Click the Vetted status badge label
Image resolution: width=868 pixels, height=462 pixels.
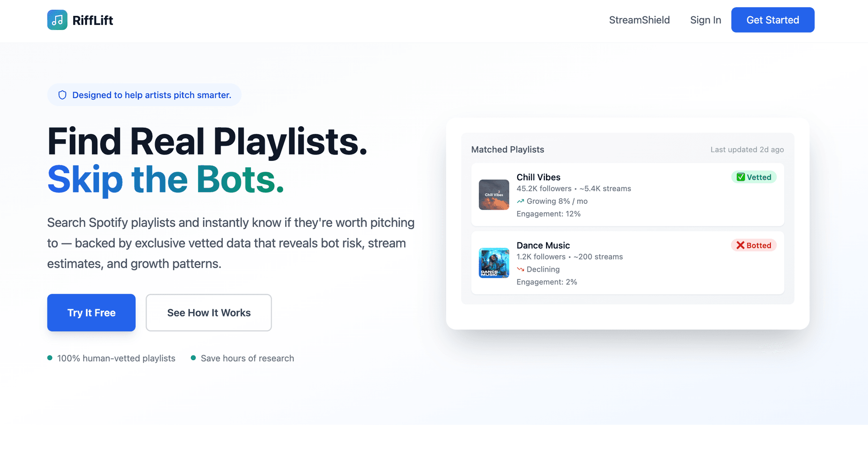click(754, 177)
